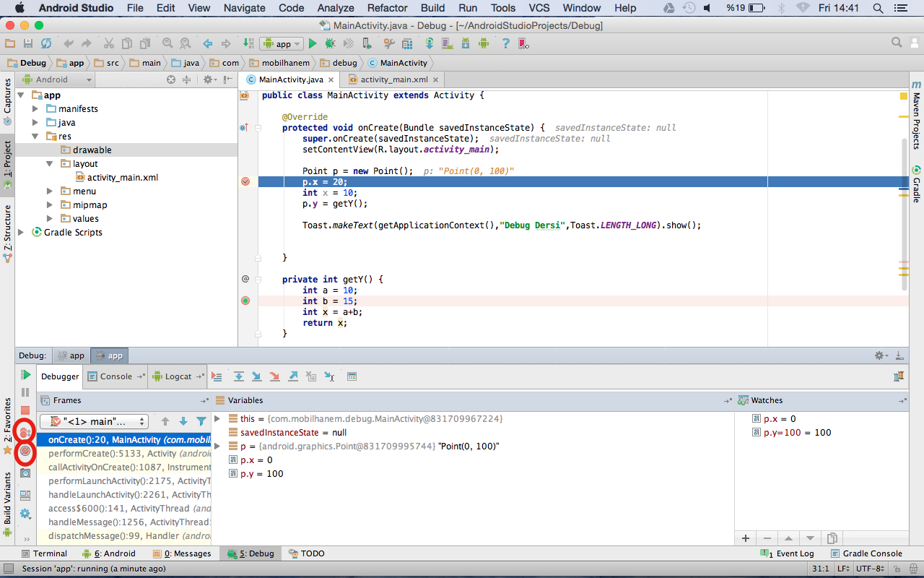Switch to the activity_main.xml editor tab
924x578 pixels.
pos(393,79)
